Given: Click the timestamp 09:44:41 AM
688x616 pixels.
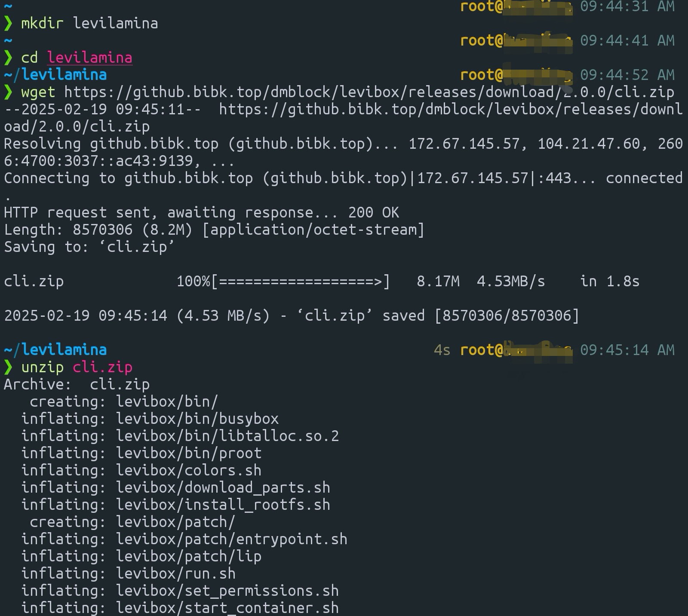Looking at the screenshot, I should [627, 40].
